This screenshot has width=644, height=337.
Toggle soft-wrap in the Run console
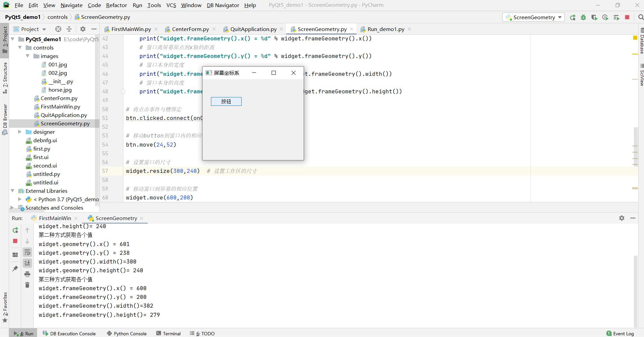(27, 252)
